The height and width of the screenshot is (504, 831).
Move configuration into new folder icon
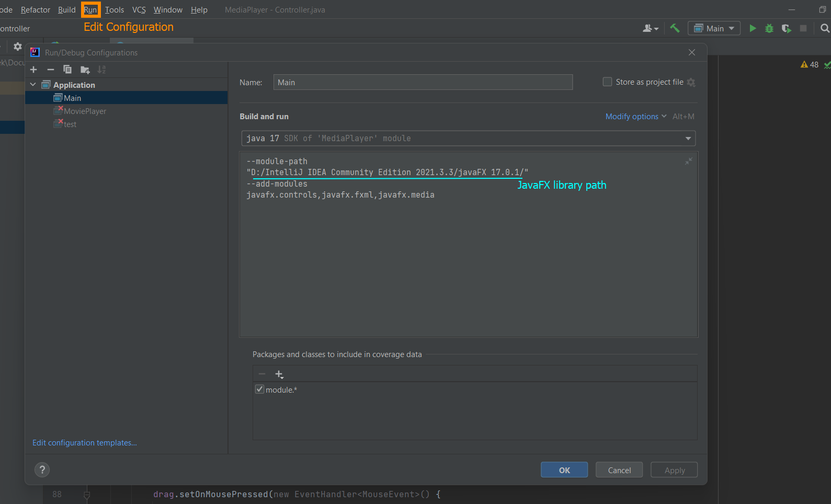point(85,70)
